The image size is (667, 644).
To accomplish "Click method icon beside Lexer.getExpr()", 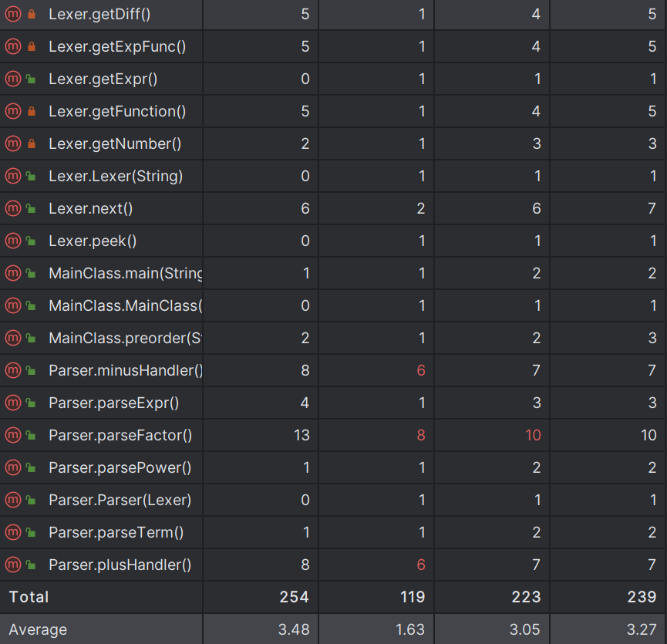I will [x=13, y=79].
